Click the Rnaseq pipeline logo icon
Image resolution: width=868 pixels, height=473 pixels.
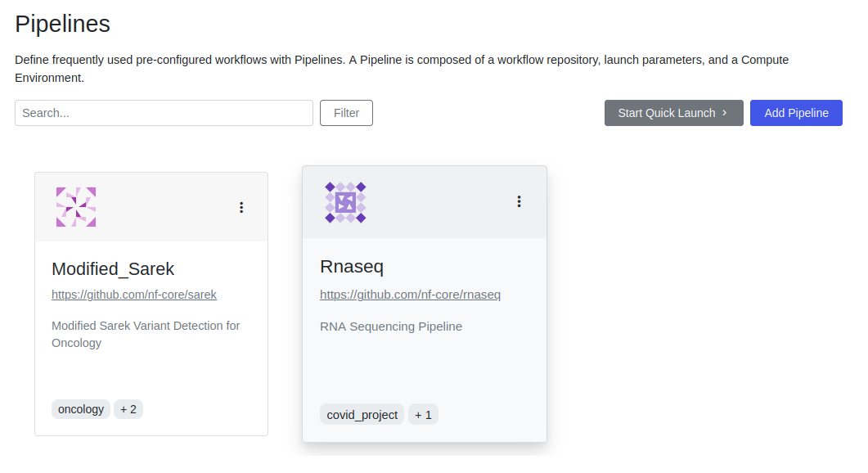(x=345, y=202)
